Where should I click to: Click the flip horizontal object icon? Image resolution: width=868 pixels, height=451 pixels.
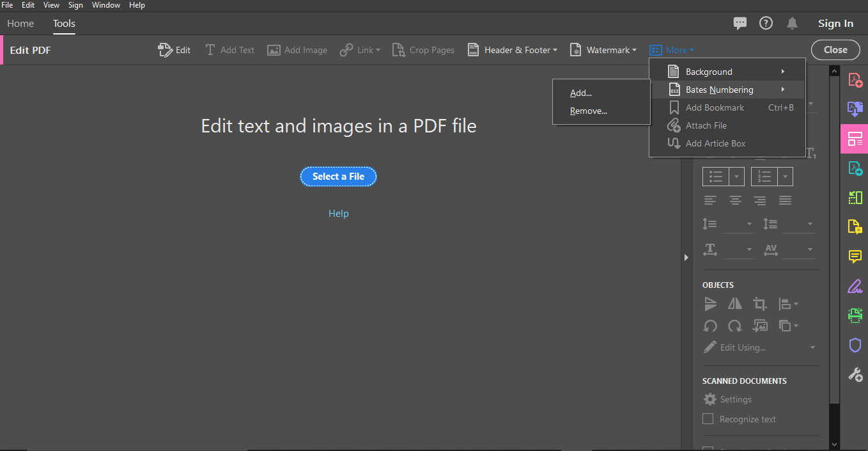[735, 304]
